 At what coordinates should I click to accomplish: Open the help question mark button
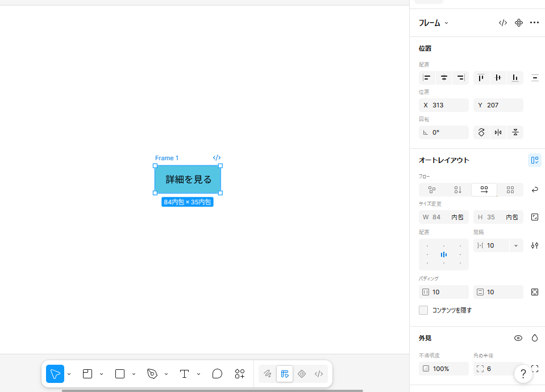pyautogui.click(x=523, y=374)
